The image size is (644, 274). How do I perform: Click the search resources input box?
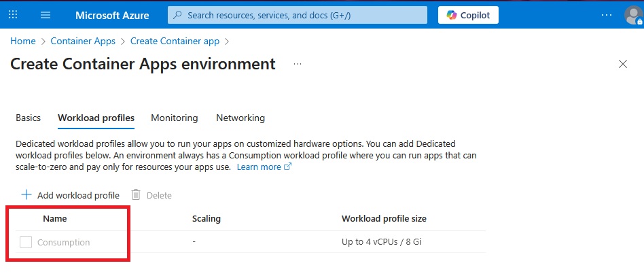(x=298, y=15)
